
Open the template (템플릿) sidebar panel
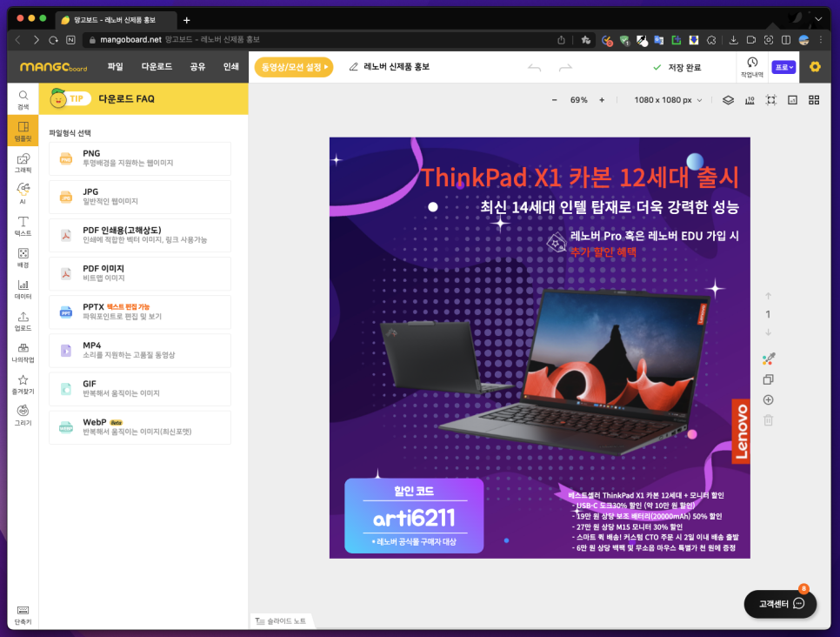pyautogui.click(x=23, y=131)
